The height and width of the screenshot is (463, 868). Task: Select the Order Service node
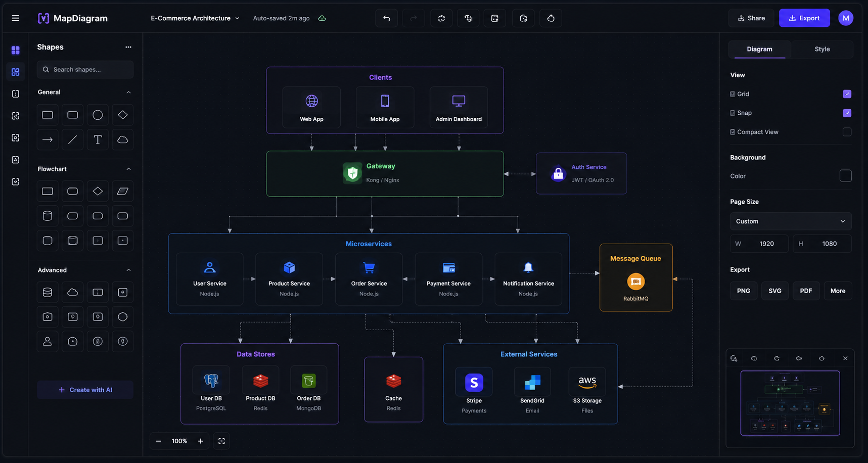coord(369,279)
